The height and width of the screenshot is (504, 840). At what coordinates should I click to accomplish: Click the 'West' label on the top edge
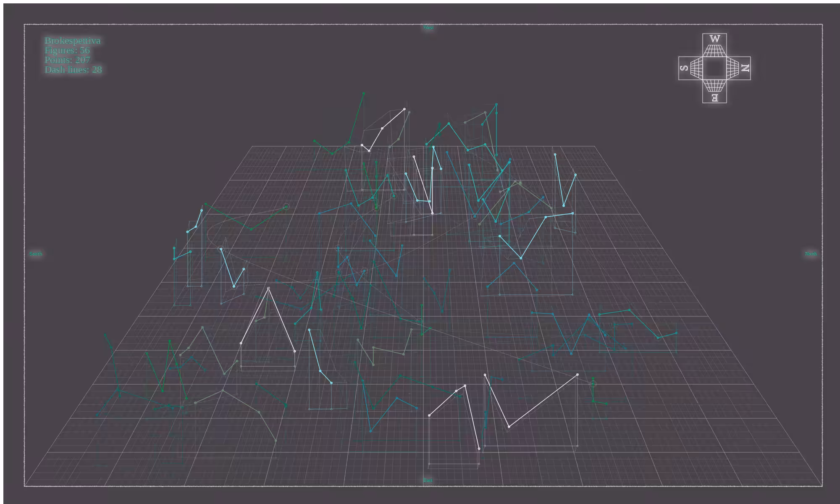click(x=428, y=28)
